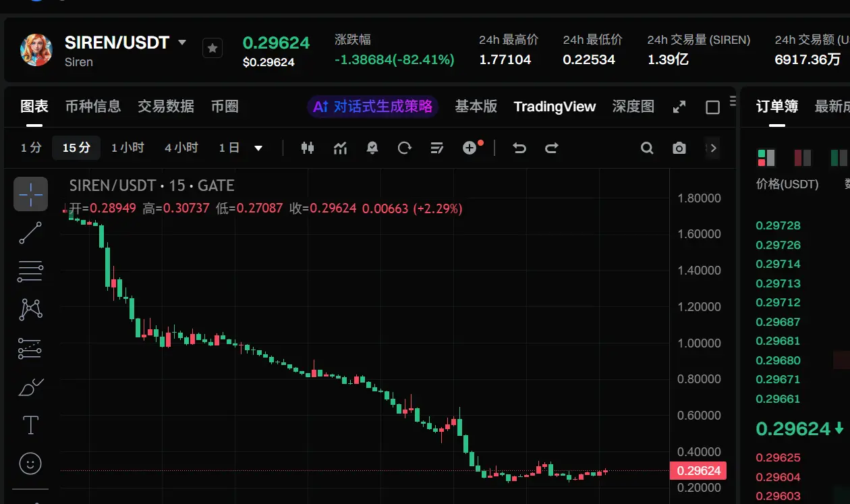This screenshot has width=850, height=504.
Task: Click the plus icon with red dot
Action: 472,147
